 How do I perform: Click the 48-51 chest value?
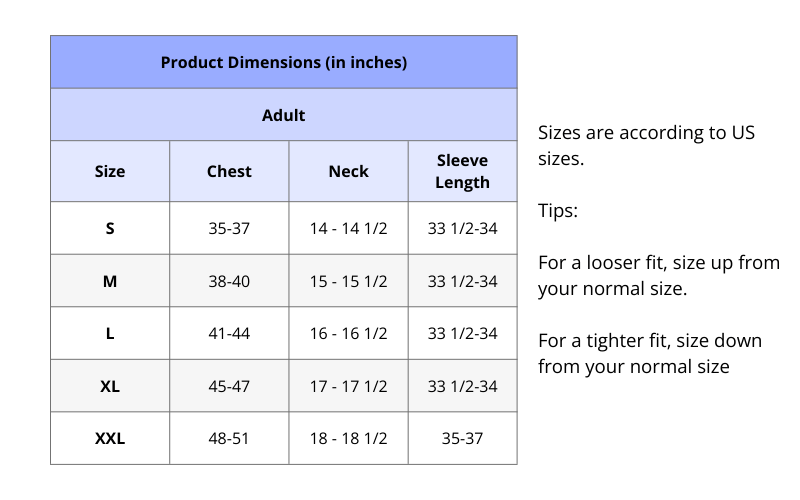(229, 438)
